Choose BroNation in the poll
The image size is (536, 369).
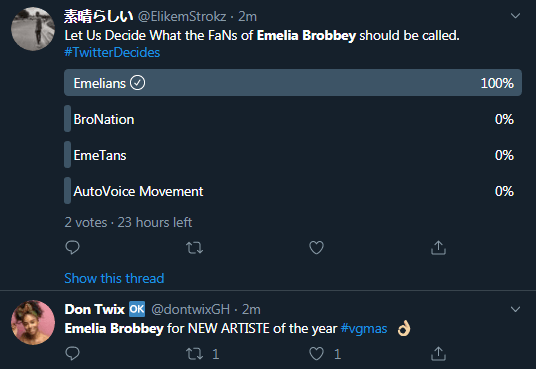pyautogui.click(x=293, y=119)
